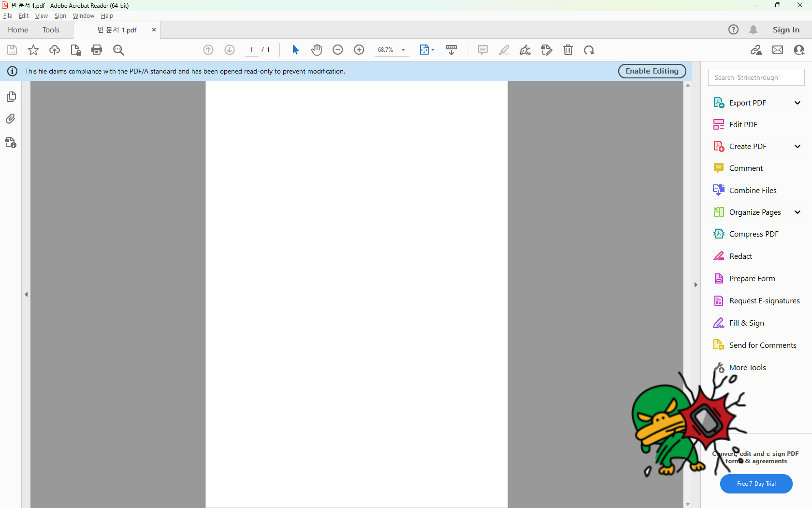Open the Edit menu
Image resolution: width=812 pixels, height=508 pixels.
click(x=24, y=16)
